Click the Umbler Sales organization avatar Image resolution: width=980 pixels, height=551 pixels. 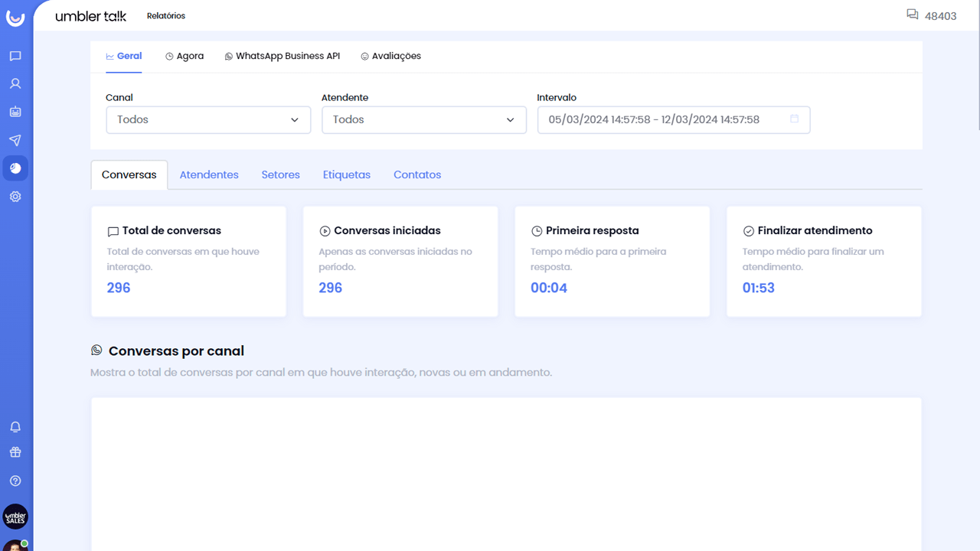coord(15,517)
